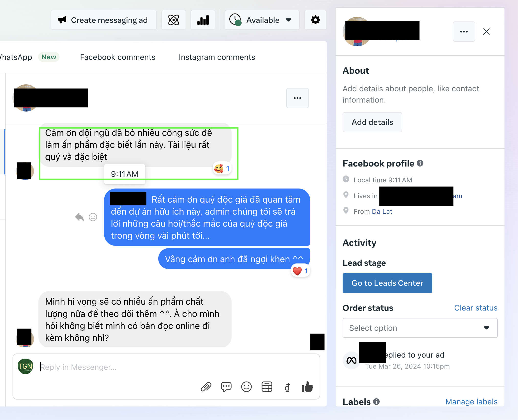Viewport: 518px width, 420px height.
Task: Click the payment request đ icon
Action: click(287, 387)
